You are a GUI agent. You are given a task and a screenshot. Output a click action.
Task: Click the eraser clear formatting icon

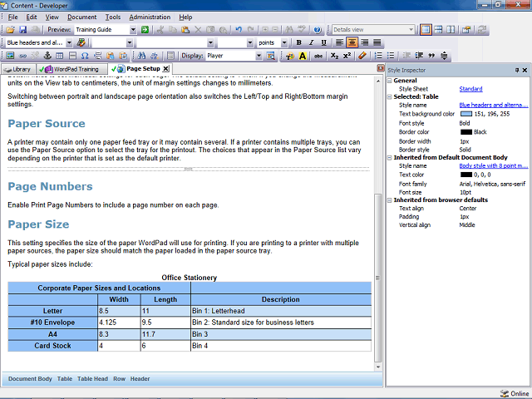pos(362,56)
